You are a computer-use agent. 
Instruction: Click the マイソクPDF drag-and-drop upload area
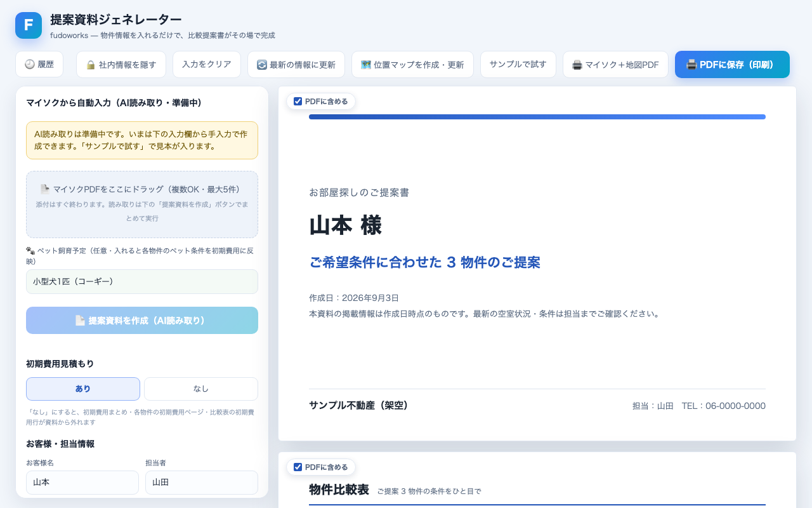click(142, 204)
